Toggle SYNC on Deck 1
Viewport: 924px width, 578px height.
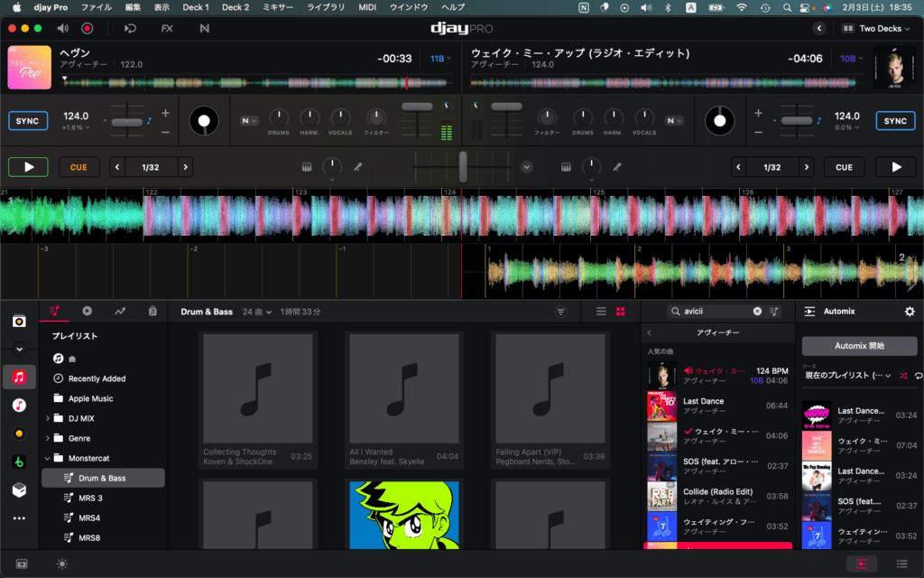click(28, 121)
